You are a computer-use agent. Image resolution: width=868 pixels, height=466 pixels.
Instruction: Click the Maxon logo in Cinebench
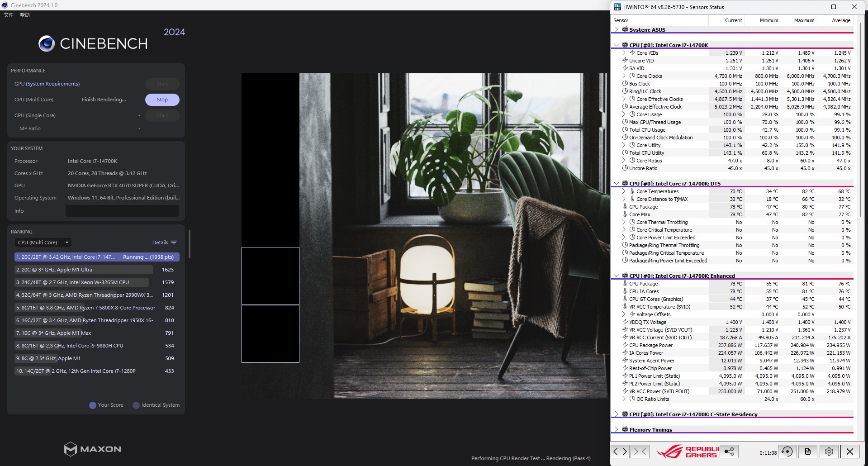pyautogui.click(x=93, y=449)
